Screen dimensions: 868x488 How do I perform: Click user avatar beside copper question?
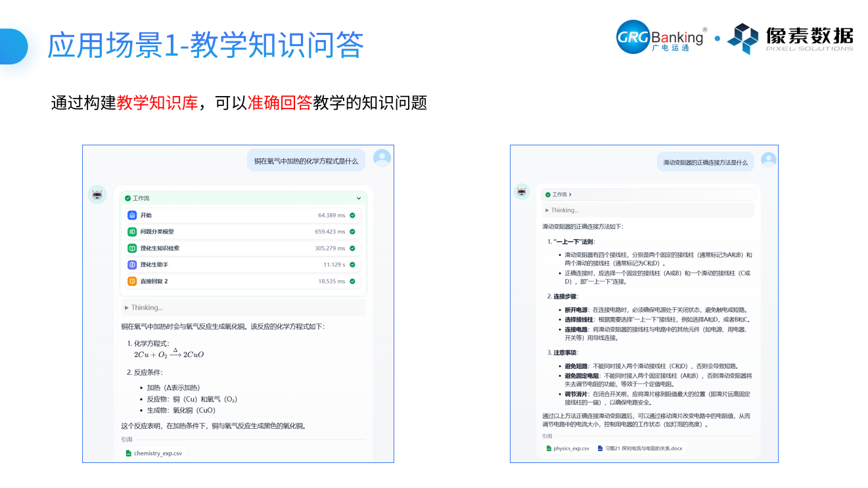coord(382,158)
